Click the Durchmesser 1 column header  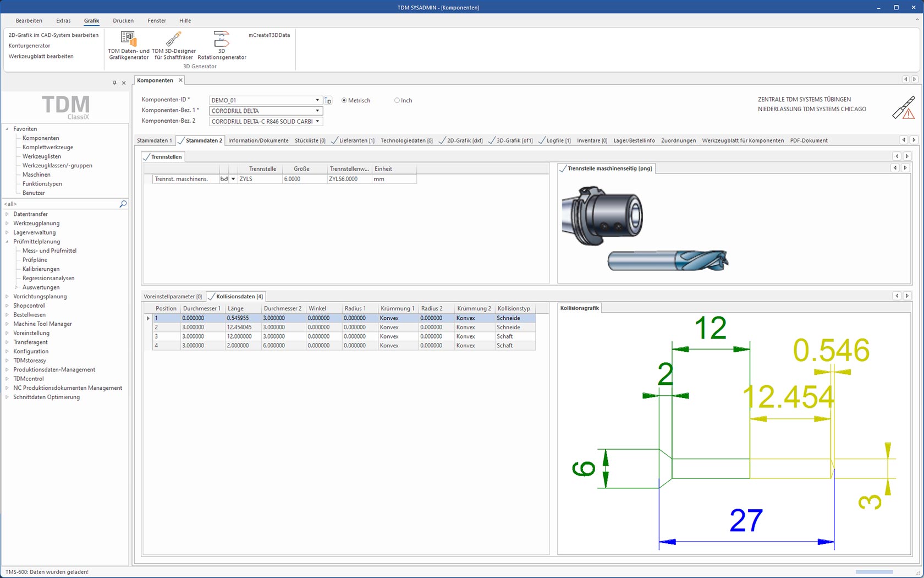coord(202,308)
